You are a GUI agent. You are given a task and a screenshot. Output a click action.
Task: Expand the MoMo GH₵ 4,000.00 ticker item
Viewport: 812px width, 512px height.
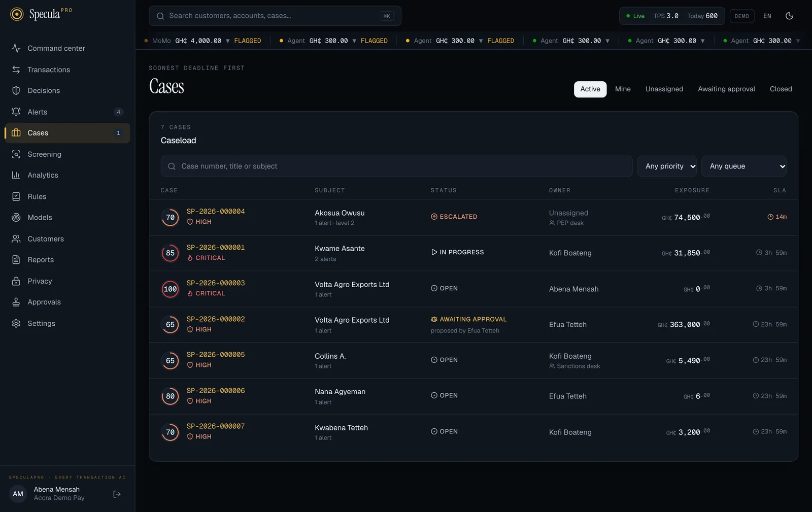pyautogui.click(x=202, y=41)
